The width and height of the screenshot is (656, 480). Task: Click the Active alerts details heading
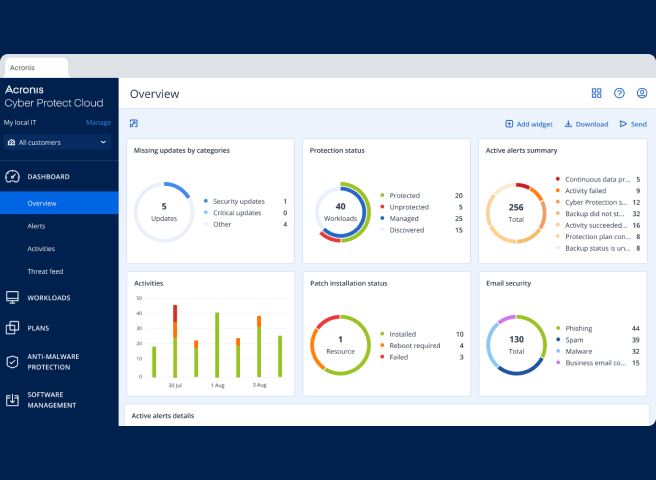coord(163,416)
